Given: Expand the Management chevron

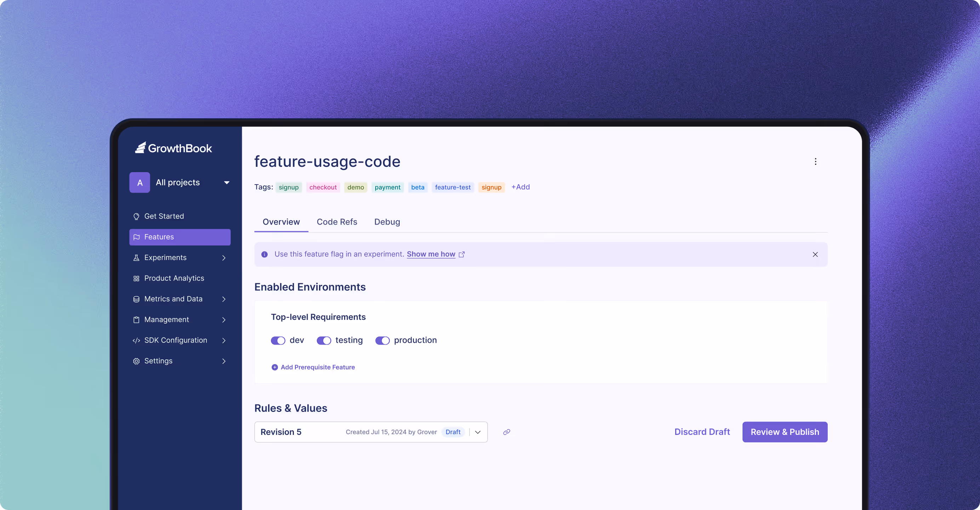Looking at the screenshot, I should [x=224, y=320].
